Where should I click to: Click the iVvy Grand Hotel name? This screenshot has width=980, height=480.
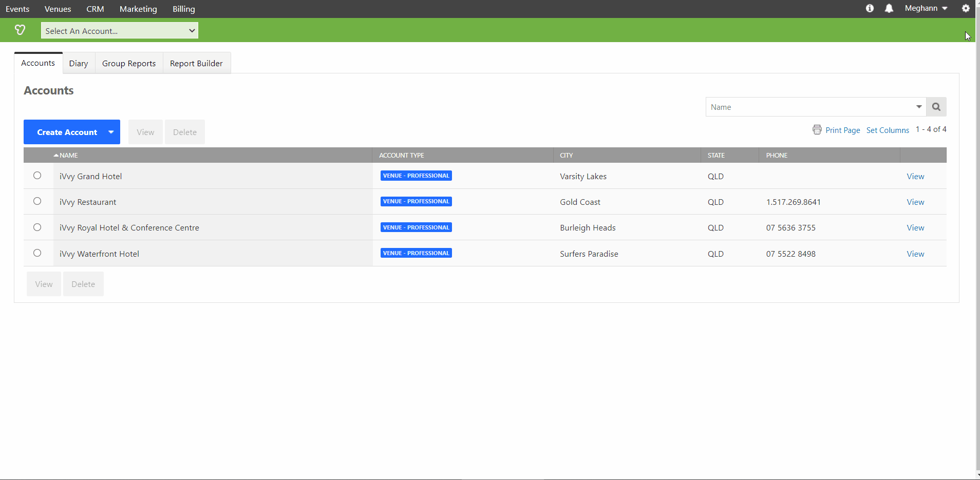point(91,176)
